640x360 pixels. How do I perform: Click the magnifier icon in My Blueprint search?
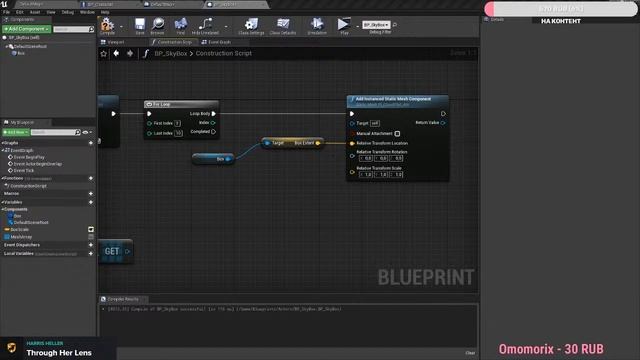coord(78,132)
